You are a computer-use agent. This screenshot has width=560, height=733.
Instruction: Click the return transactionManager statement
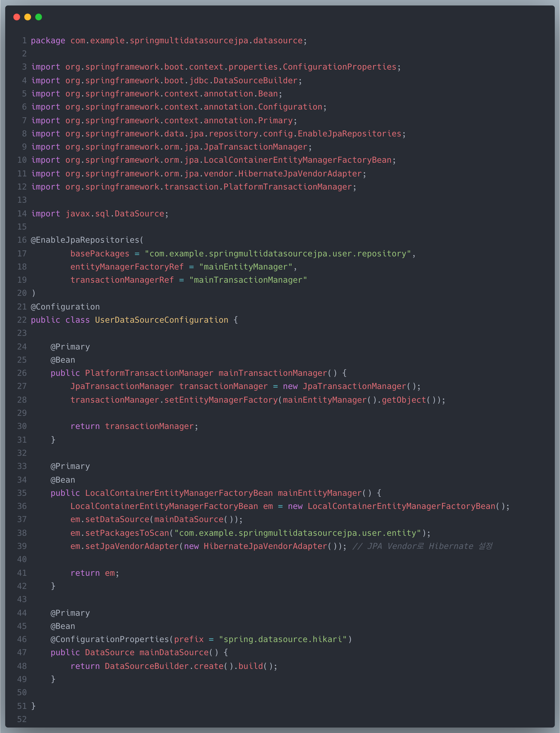(x=134, y=426)
